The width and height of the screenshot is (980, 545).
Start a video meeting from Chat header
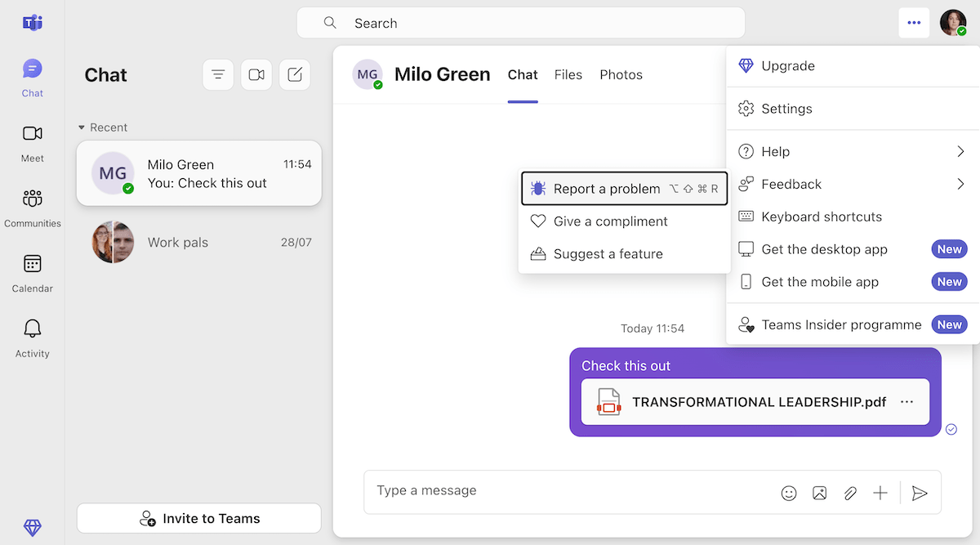point(256,74)
